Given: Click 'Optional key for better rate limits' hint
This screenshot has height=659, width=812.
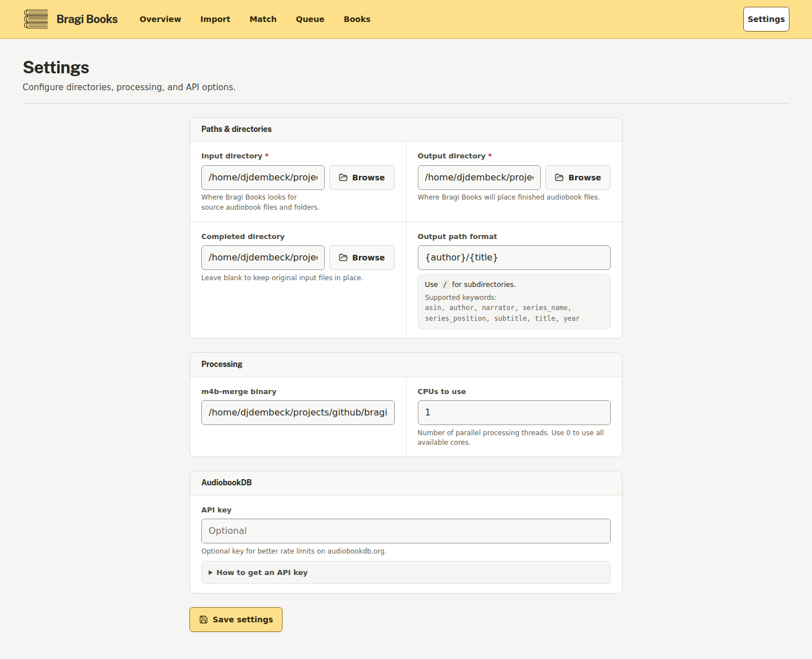Looking at the screenshot, I should (x=294, y=551).
